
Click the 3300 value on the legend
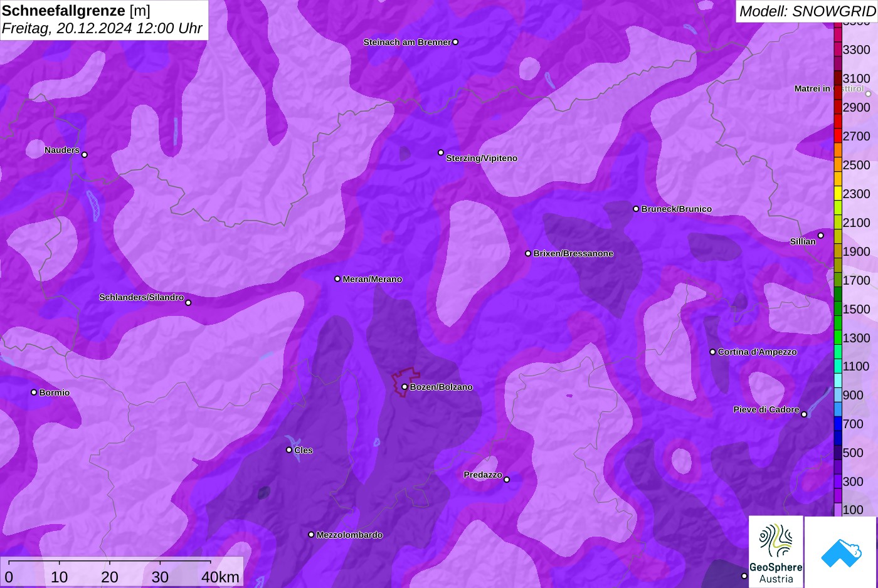857,50
